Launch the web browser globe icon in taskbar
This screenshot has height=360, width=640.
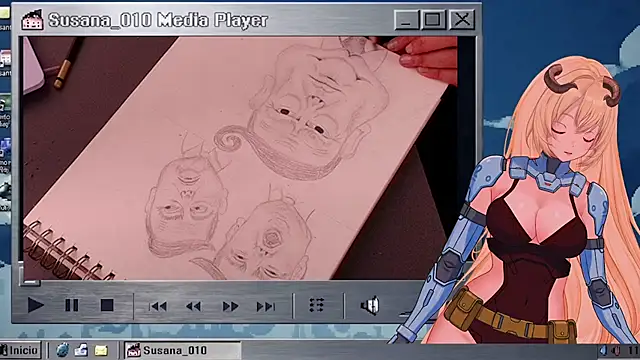coord(62,350)
